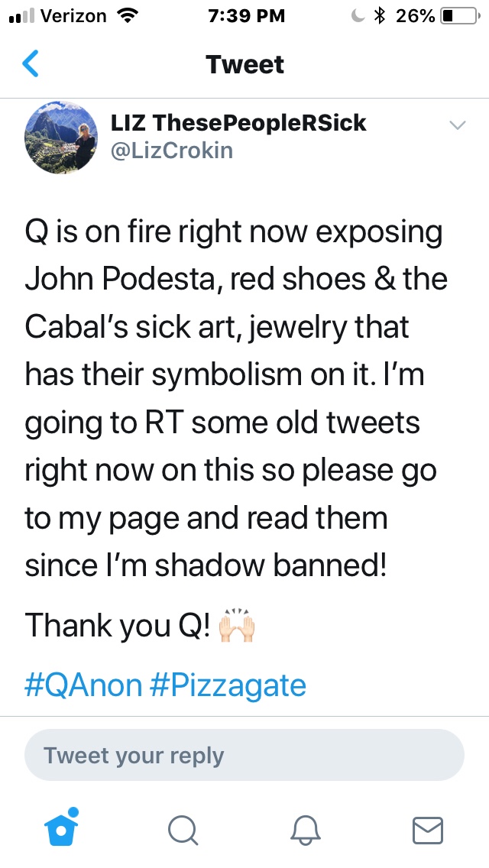
Task: Open the tweet options dropdown arrow
Action: click(457, 125)
